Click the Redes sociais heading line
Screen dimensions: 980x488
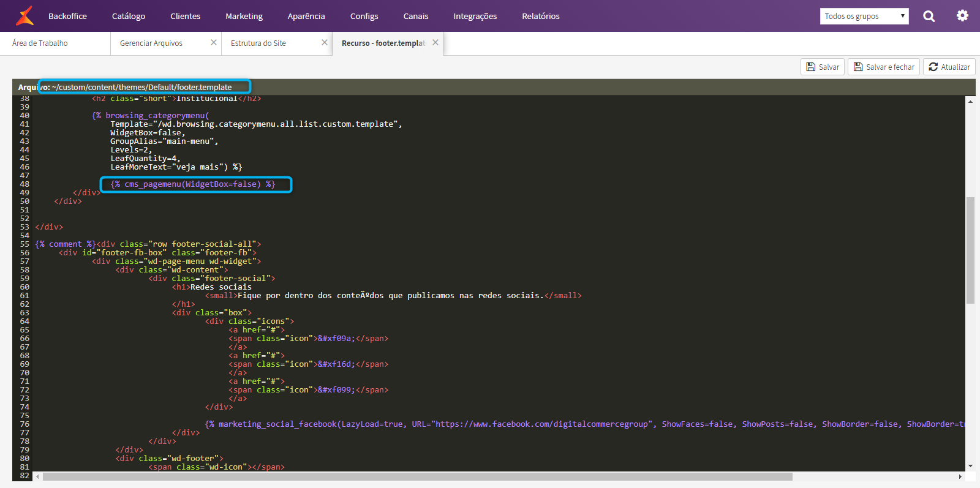212,287
